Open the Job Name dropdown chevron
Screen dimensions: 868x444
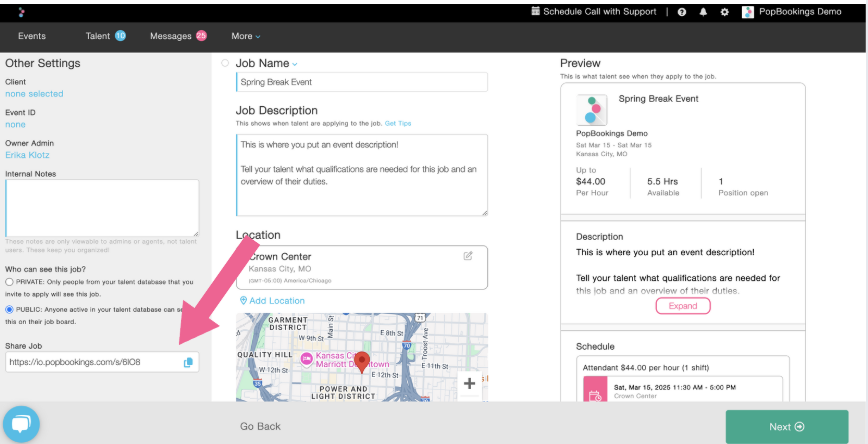(x=295, y=64)
